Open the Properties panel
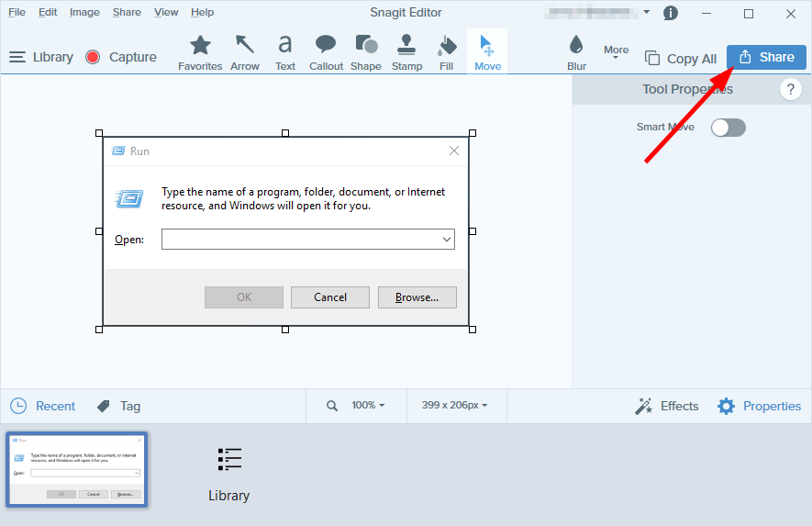The width and height of the screenshot is (812, 526). pyautogui.click(x=759, y=406)
